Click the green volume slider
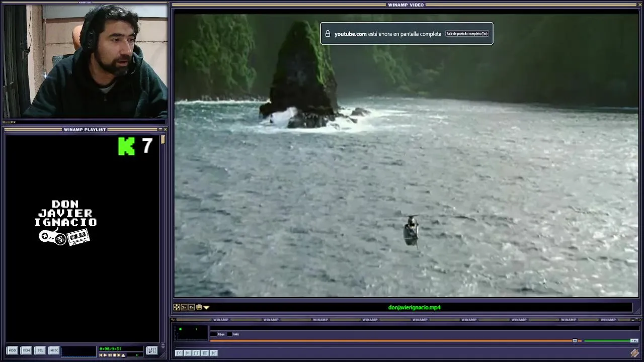 (607, 340)
